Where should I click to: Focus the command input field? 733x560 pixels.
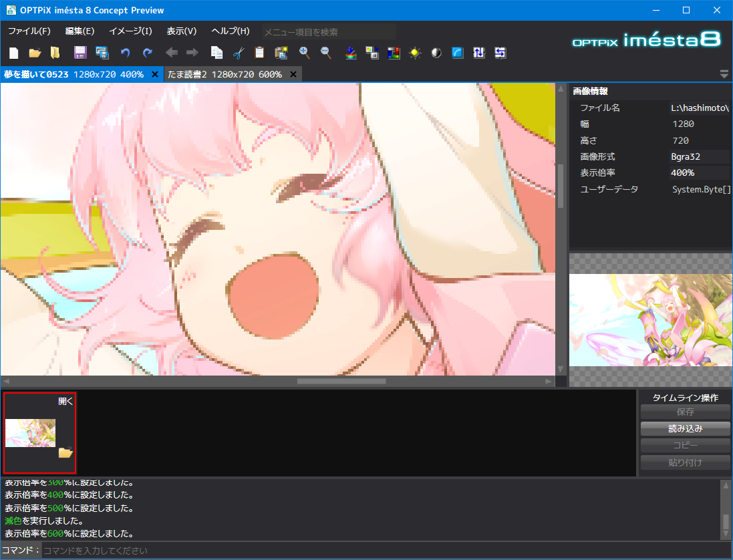point(386,551)
